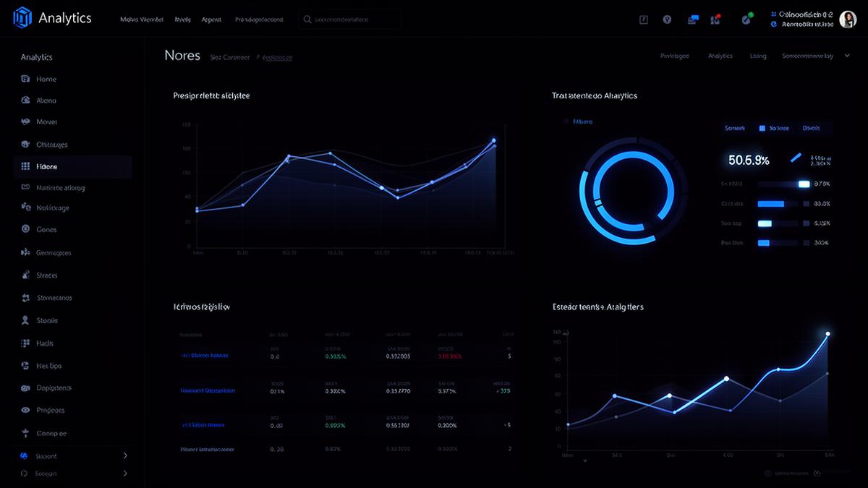Click the progress bar showing 87.8%
This screenshot has height=488, width=868.
point(783,184)
